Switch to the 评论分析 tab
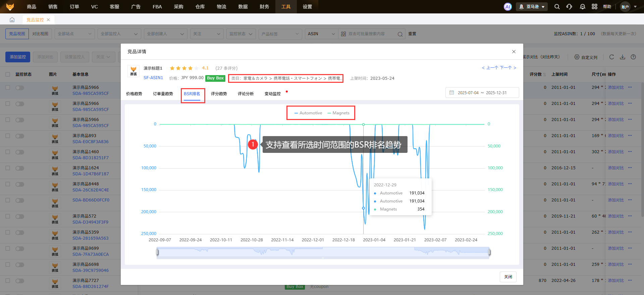Screen dimensions: 644x295 click(x=246, y=94)
